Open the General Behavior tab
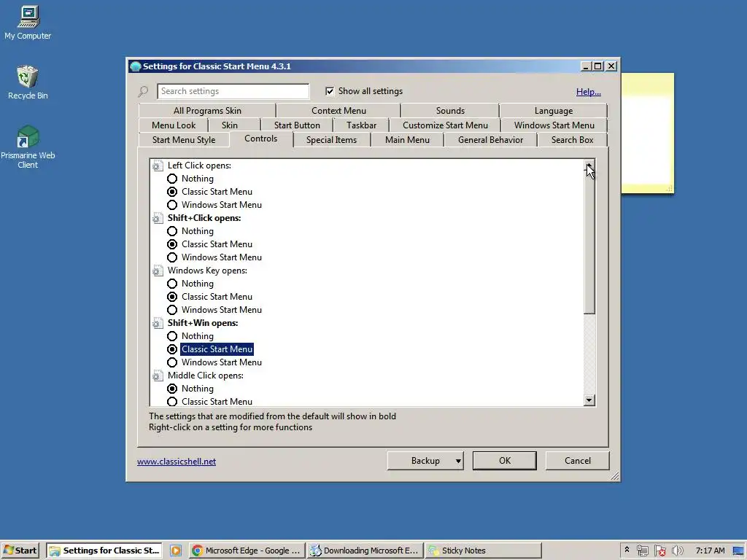Screen dimensions: 747x560 click(490, 140)
